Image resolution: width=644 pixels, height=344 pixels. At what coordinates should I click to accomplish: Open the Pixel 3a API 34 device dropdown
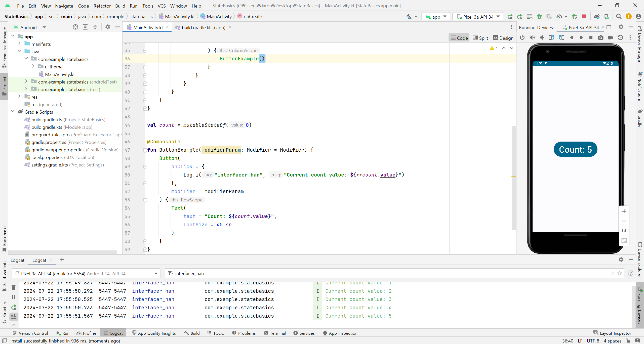pos(478,17)
